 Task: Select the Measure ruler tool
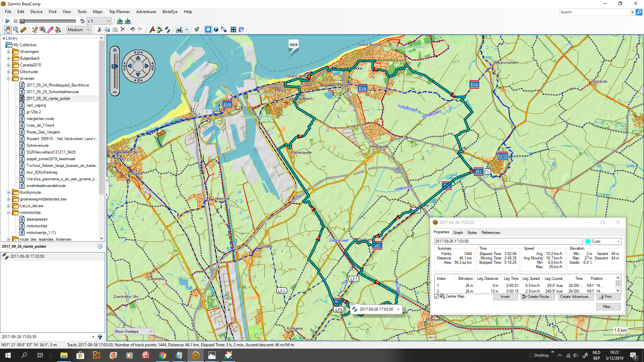[x=23, y=30]
